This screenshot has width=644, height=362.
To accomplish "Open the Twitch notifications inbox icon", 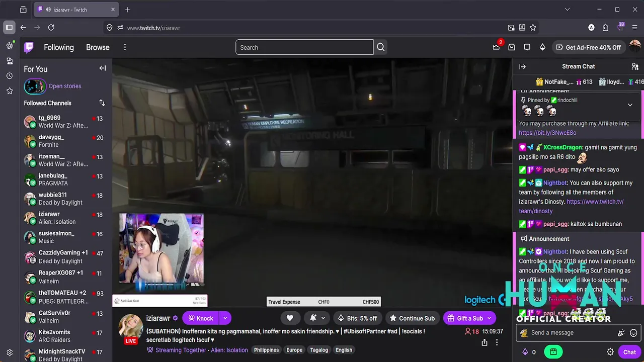I will tap(512, 47).
